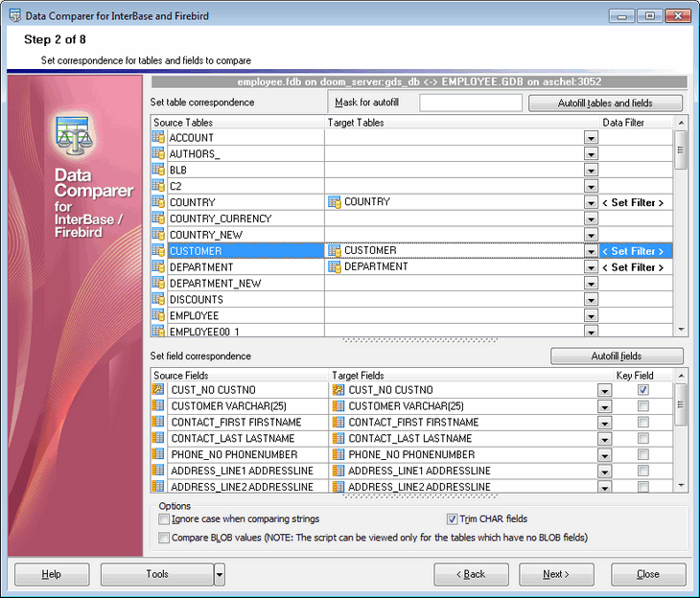Click the DISCOUNTS table icon
Image resolution: width=700 pixels, height=598 pixels.
(x=158, y=299)
